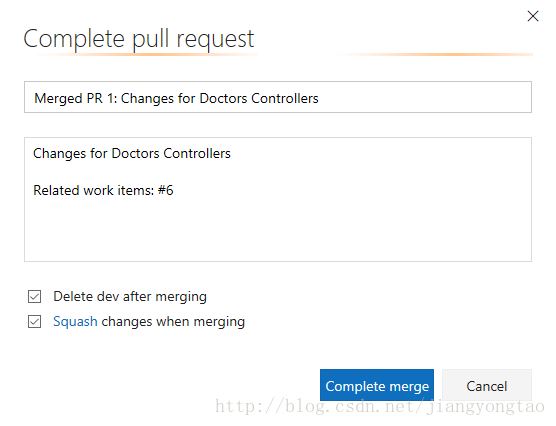Click the checkmark next to Delete dev
The height and width of the screenshot is (426, 556).
34,297
